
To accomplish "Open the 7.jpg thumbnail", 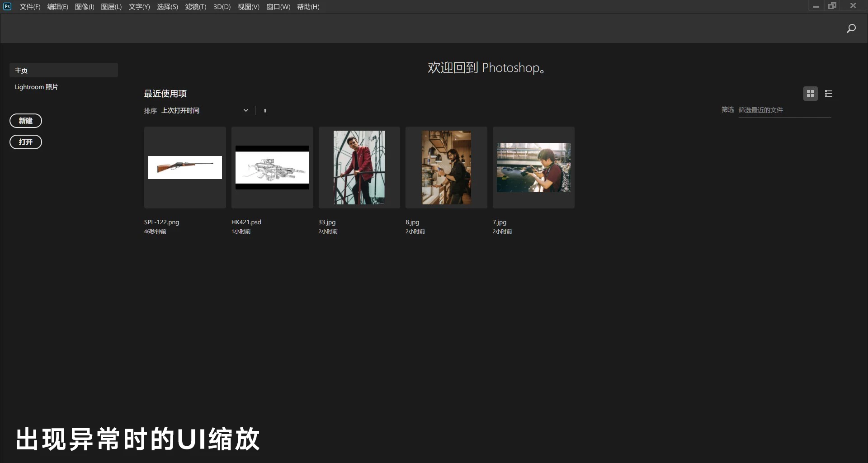I will click(x=533, y=167).
